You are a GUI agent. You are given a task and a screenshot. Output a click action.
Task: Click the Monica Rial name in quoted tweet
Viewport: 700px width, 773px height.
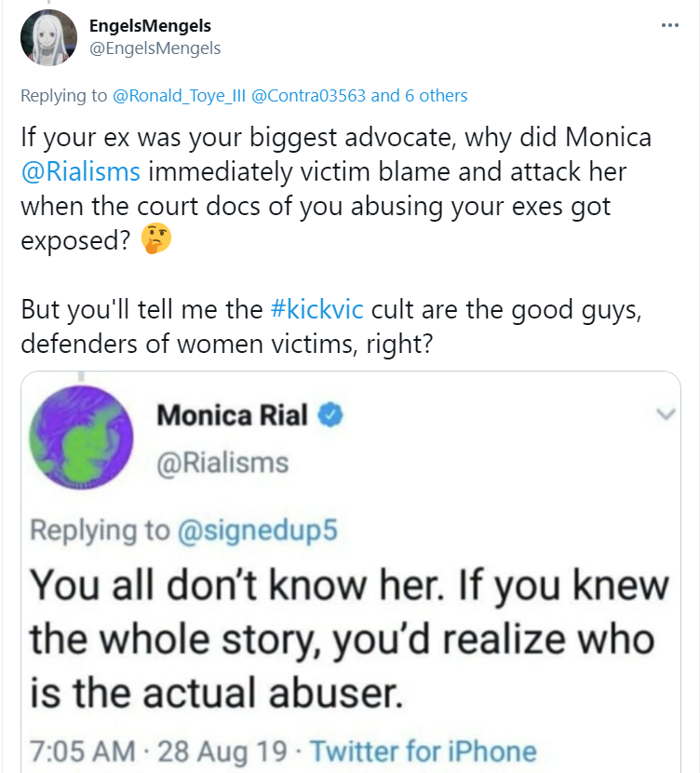pyautogui.click(x=232, y=414)
